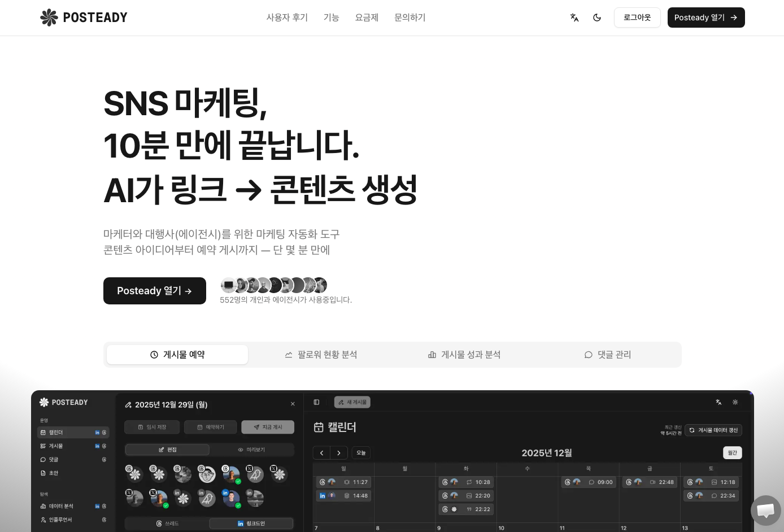Click the 오늘 today button
The width and height of the screenshot is (784, 532).
tap(361, 453)
